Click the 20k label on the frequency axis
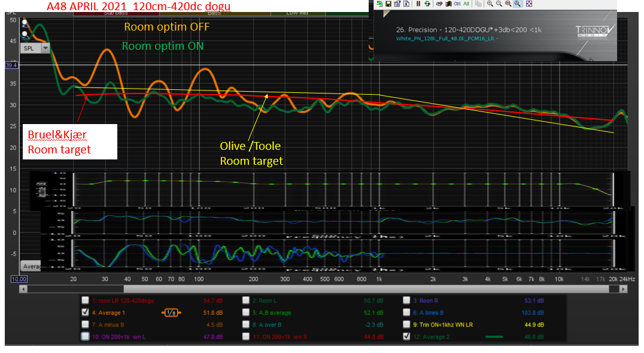This screenshot has height=353, width=644. click(613, 279)
